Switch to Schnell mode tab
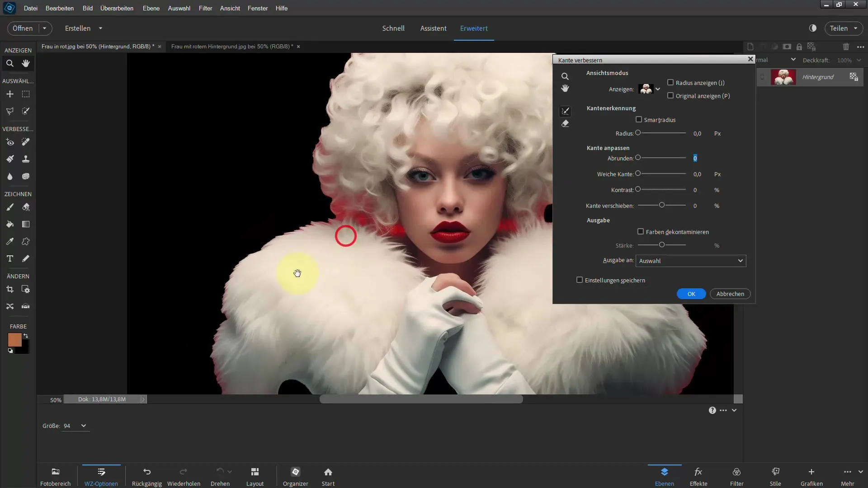868x488 pixels. coord(393,28)
